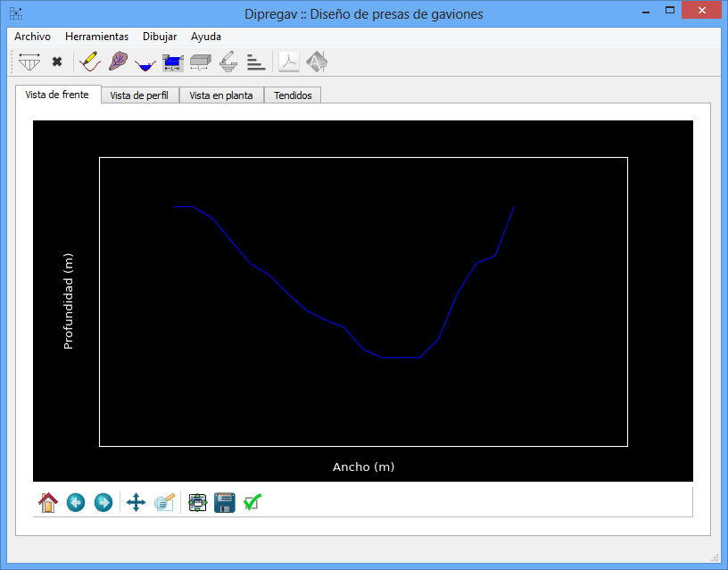
Task: Click the black X delete icon
Action: (57, 62)
